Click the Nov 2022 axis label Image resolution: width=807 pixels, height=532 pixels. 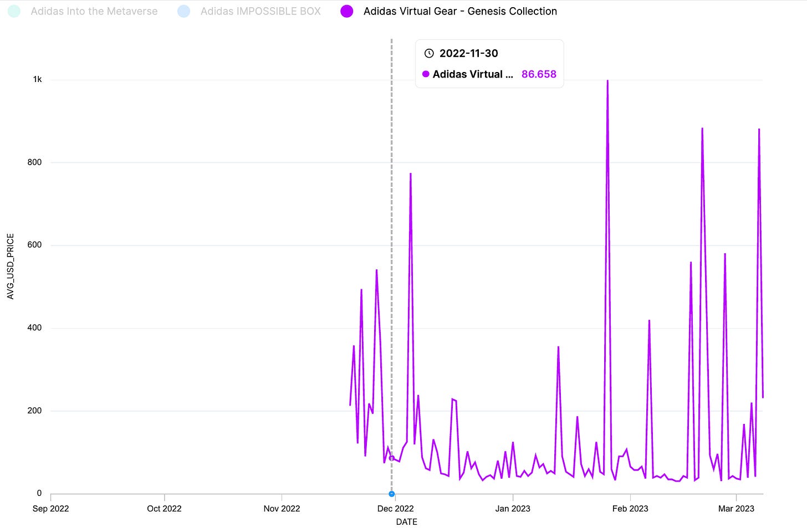pos(282,509)
